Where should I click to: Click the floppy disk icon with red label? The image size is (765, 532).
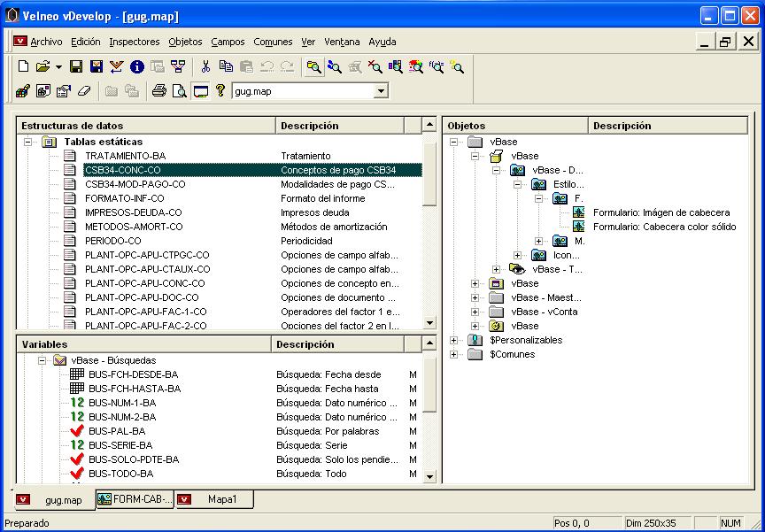[97, 66]
